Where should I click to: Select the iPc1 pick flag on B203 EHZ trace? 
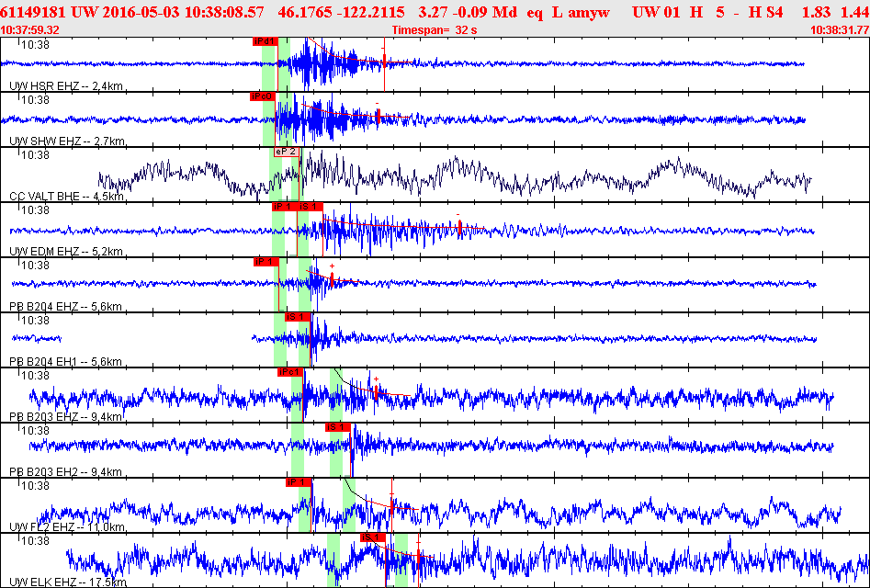[290, 372]
